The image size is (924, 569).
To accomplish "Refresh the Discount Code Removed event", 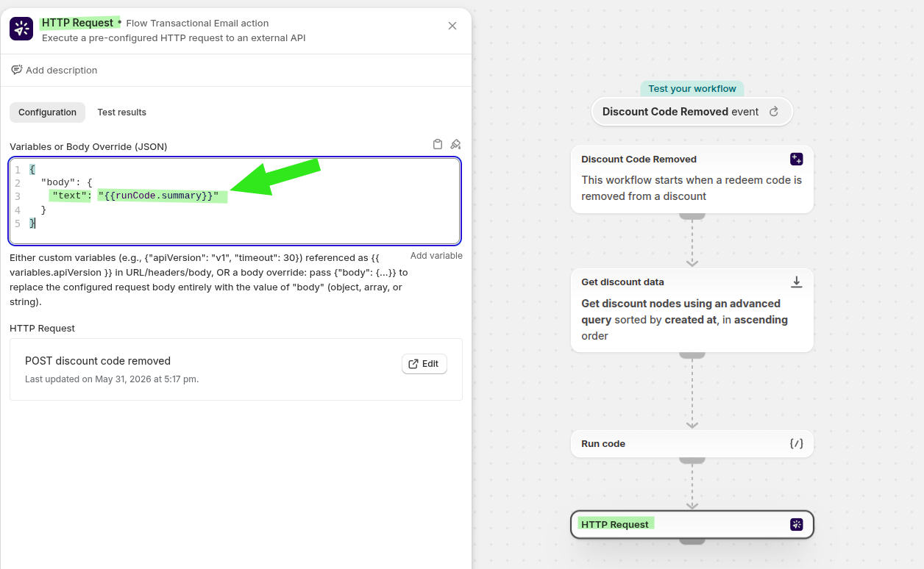I will (774, 112).
